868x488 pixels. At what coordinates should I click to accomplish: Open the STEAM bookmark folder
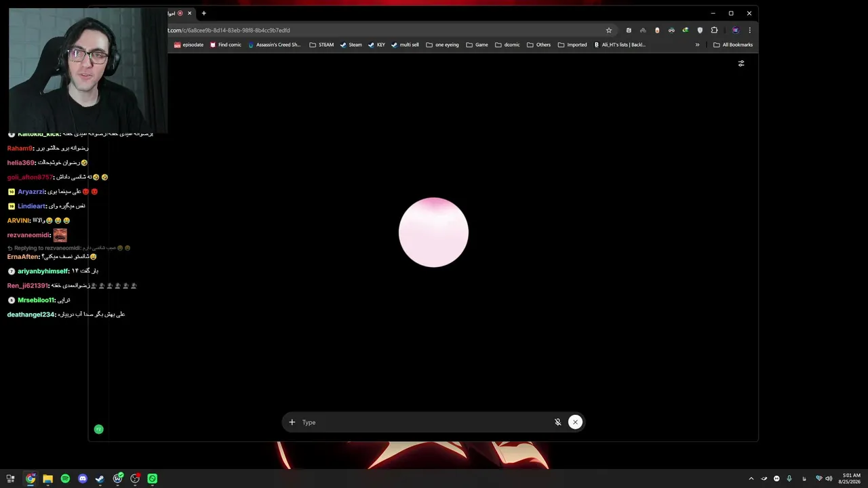click(x=321, y=45)
